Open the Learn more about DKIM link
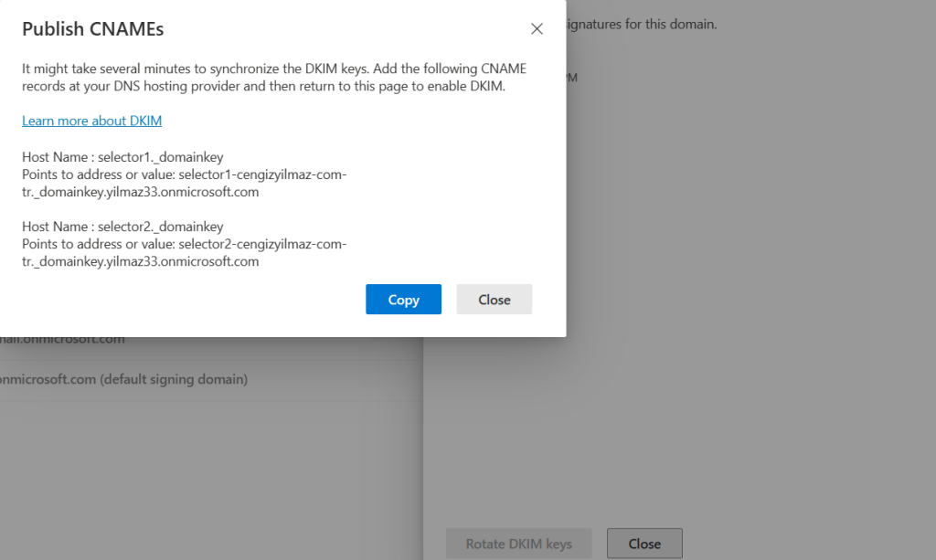 click(91, 121)
